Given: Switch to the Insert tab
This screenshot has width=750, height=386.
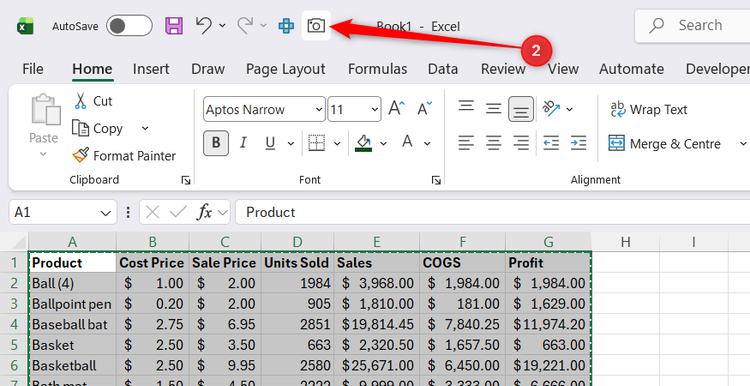Looking at the screenshot, I should 151,69.
